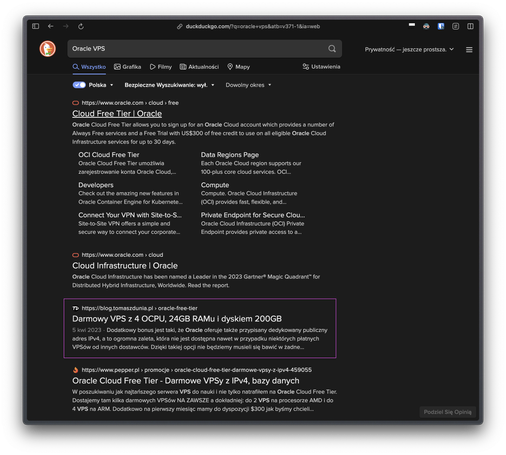
Task: Click the blue extension icon in toolbar
Action: pyautogui.click(x=441, y=26)
